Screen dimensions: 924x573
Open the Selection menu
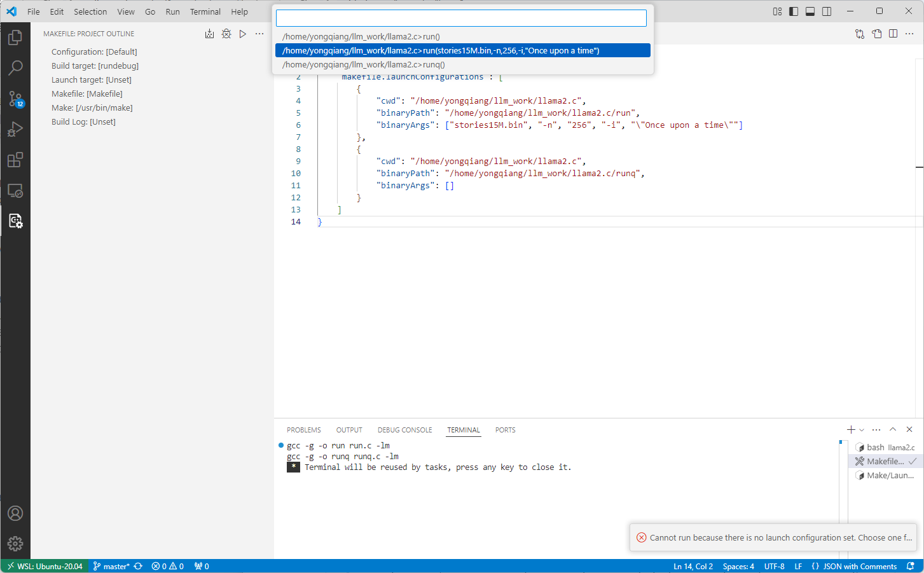[90, 11]
